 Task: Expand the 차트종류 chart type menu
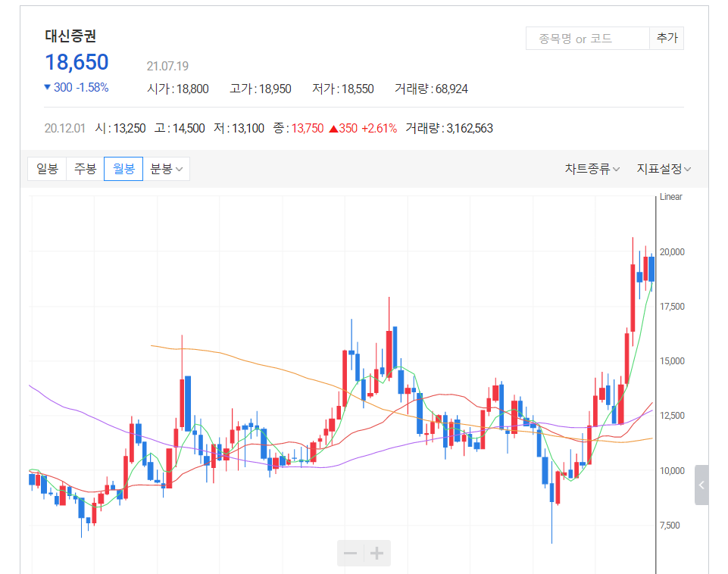coord(592,169)
